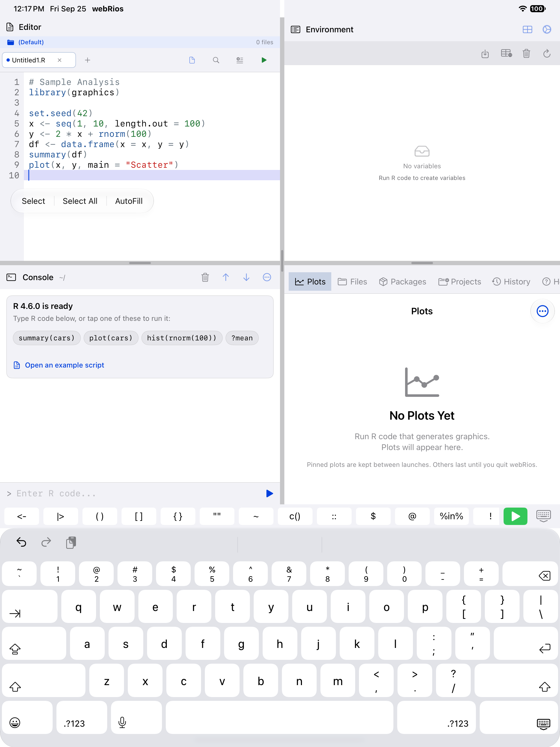The width and height of the screenshot is (560, 747).
Task: Insert the c() shortcut key
Action: (x=295, y=516)
